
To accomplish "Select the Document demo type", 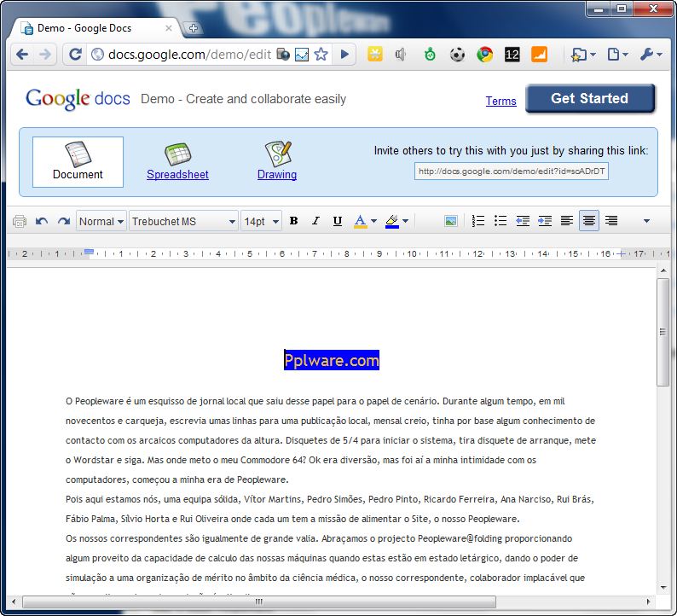I will pyautogui.click(x=78, y=162).
